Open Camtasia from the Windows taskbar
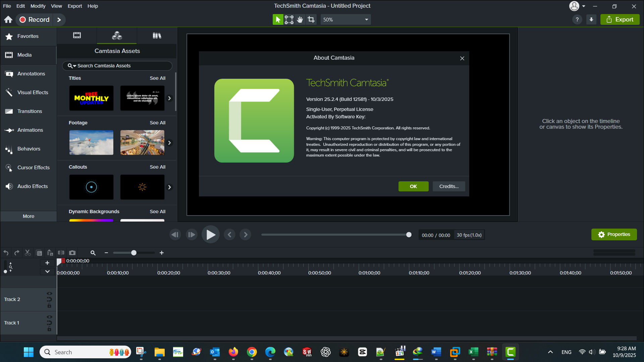 (x=510, y=352)
